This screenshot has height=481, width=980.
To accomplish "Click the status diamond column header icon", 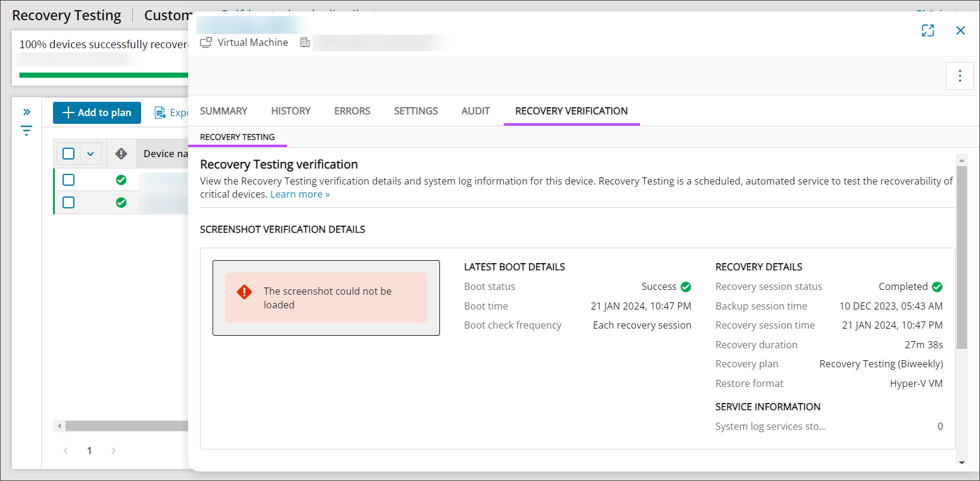I will pos(121,154).
